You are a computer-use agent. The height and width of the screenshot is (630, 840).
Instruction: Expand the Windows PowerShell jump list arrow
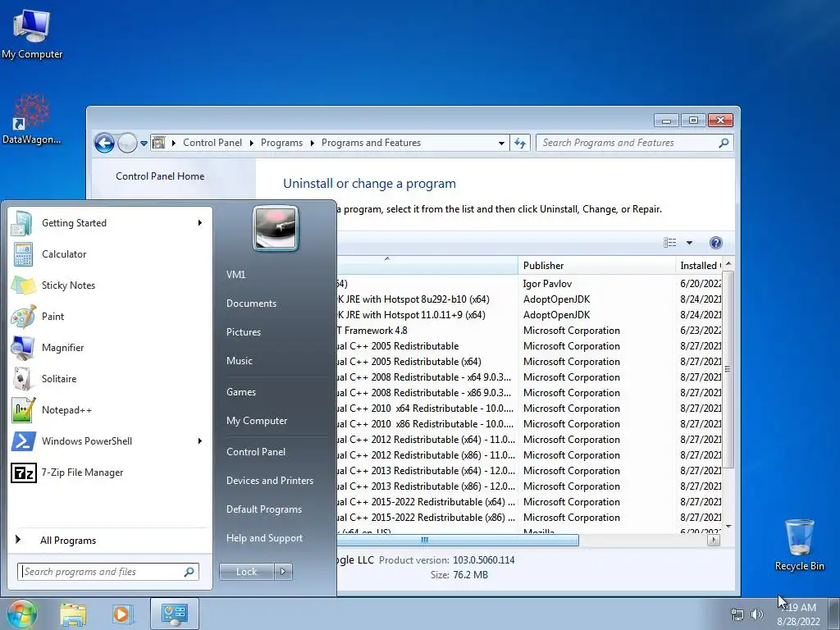[x=200, y=441]
